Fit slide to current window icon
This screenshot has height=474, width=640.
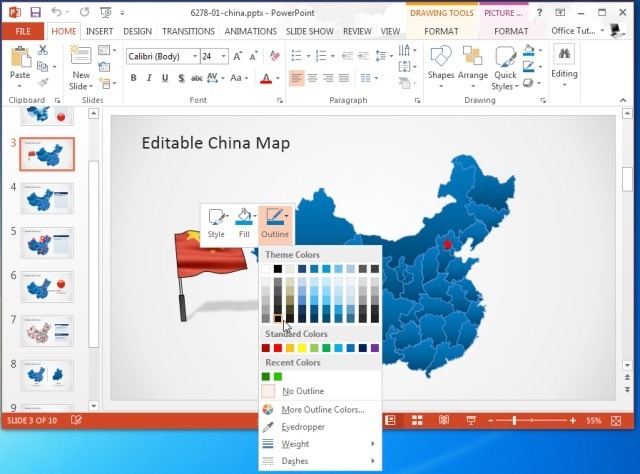[616, 421]
